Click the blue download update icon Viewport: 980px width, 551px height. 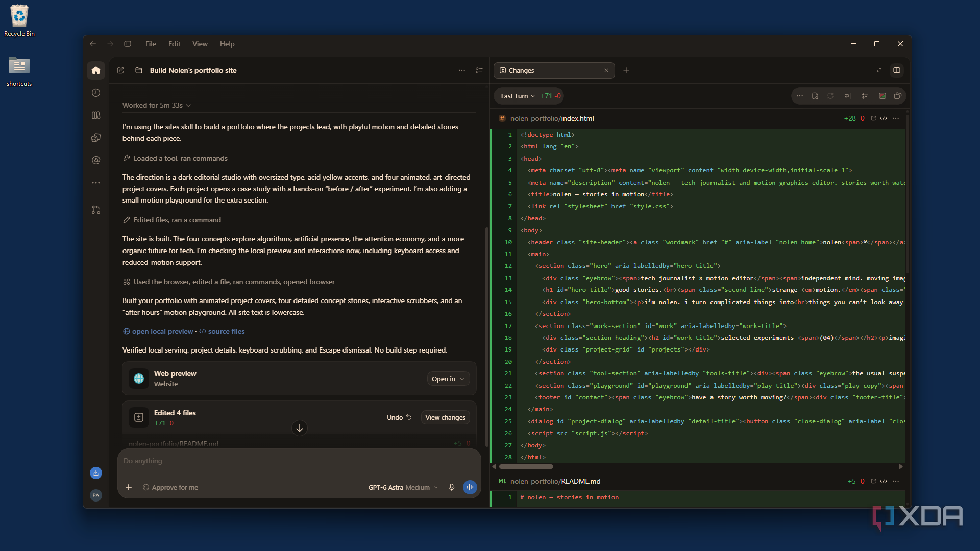coord(96,473)
